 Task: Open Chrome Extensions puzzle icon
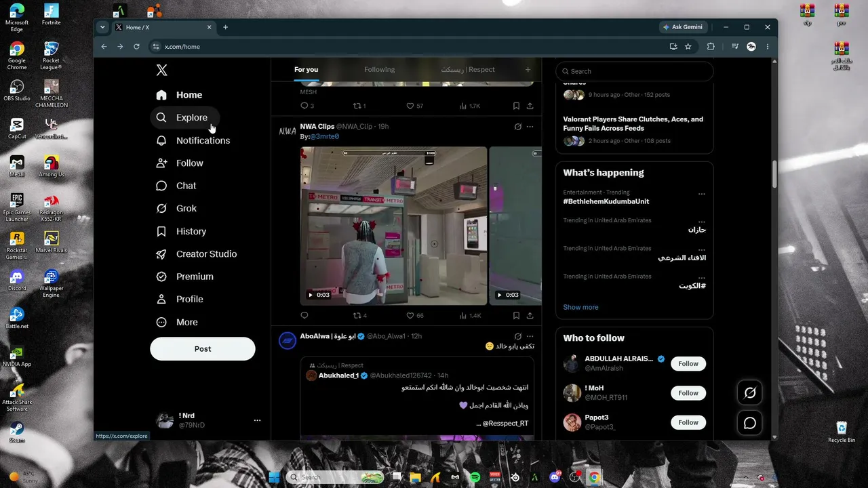pos(711,47)
